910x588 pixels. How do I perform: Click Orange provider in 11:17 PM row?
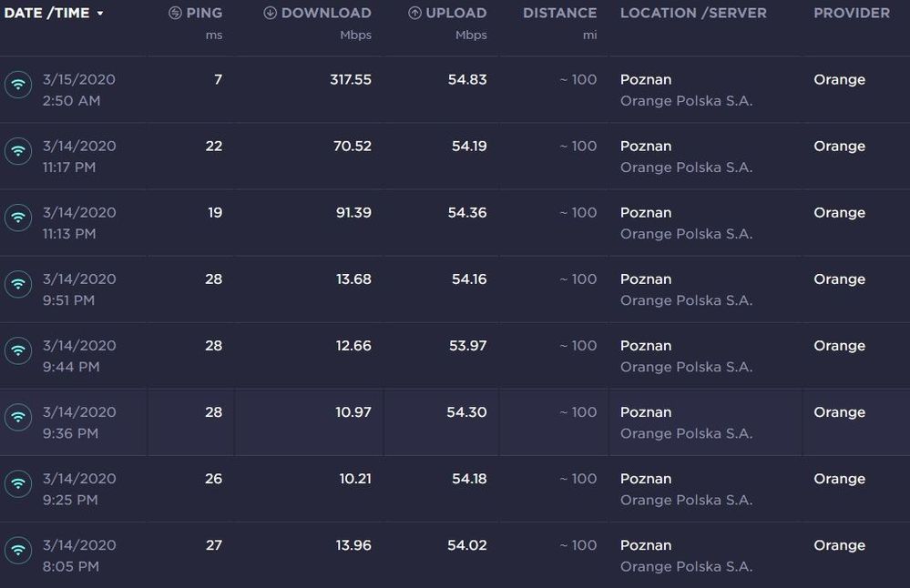(x=839, y=147)
